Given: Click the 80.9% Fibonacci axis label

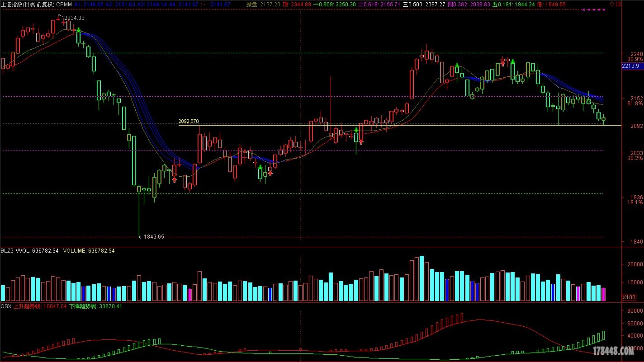Looking at the screenshot, I should point(635,59).
